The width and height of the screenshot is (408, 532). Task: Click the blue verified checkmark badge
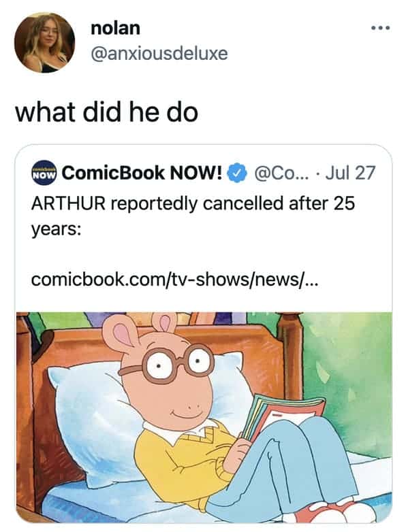click(x=239, y=173)
